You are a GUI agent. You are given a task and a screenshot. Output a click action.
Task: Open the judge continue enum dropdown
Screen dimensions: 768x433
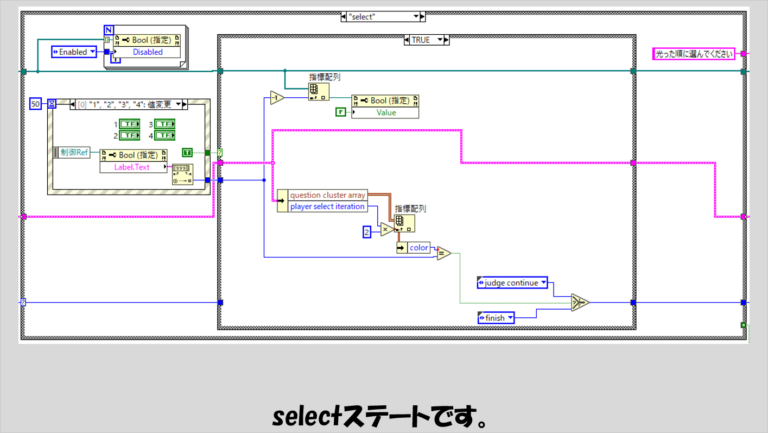512,283
